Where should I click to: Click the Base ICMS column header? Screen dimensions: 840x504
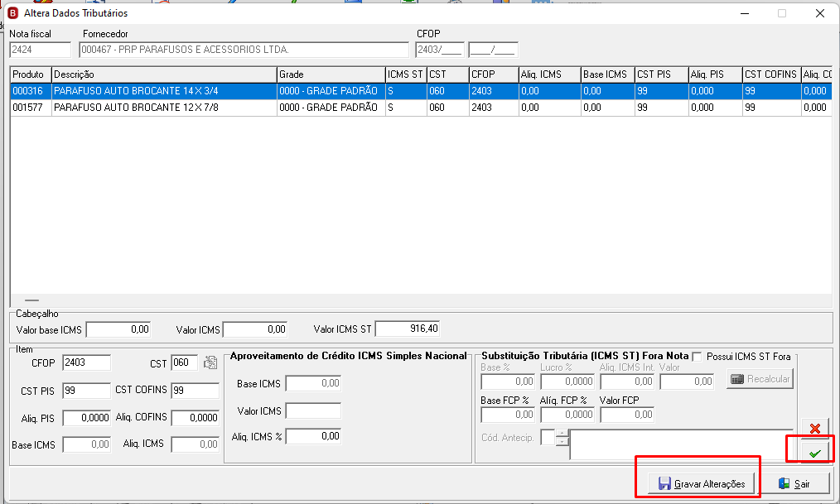(608, 74)
